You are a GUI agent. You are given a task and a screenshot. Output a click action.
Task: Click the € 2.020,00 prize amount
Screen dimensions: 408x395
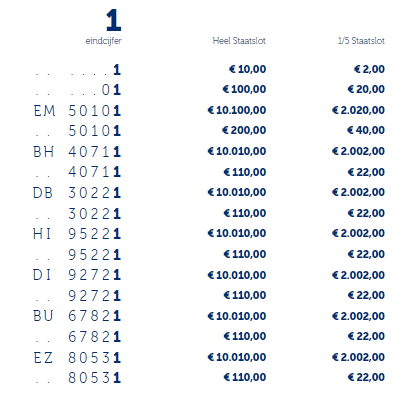tap(358, 110)
